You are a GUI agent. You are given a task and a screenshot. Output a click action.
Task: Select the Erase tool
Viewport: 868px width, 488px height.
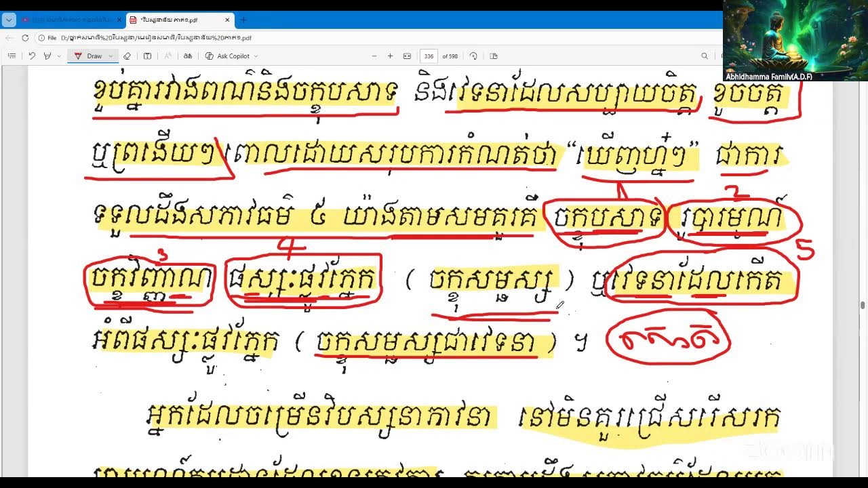pos(127,56)
